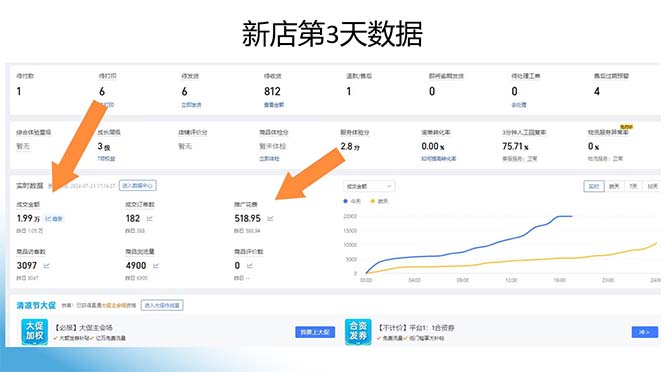Click 查看全部 link under 812
Image resolution: width=665 pixels, height=372 pixels.
[x=274, y=105]
